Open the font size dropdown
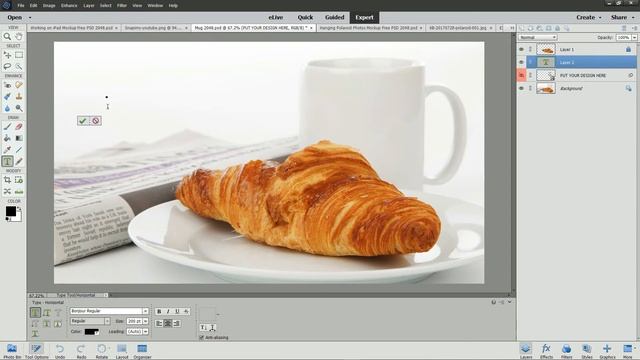 pyautogui.click(x=145, y=321)
